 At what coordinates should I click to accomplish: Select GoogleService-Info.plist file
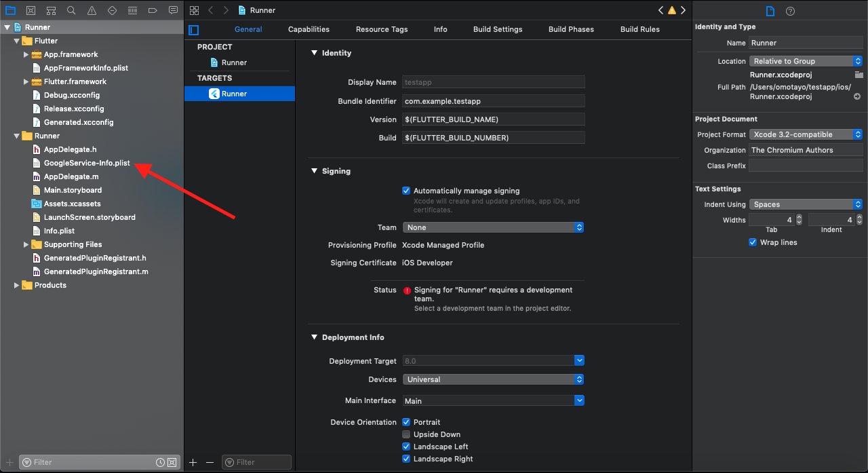[87, 163]
